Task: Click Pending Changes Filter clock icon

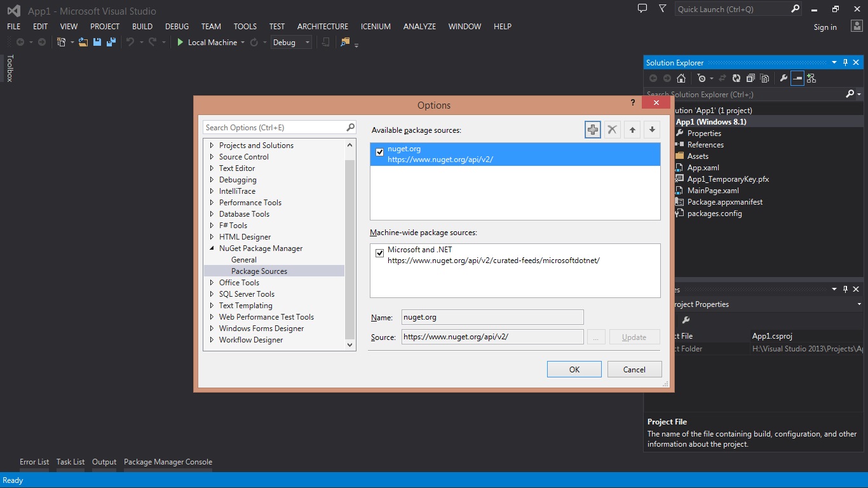Action: pyautogui.click(x=702, y=78)
